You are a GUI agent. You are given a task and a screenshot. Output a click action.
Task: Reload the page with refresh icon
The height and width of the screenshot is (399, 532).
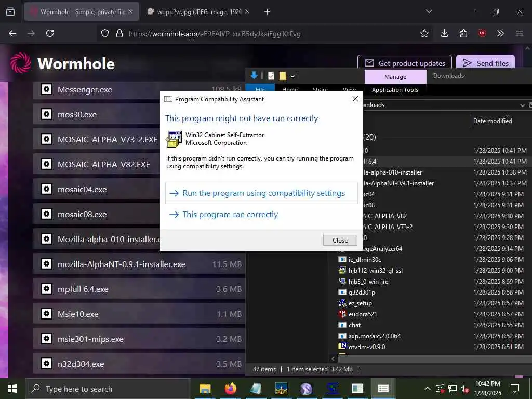click(x=50, y=33)
